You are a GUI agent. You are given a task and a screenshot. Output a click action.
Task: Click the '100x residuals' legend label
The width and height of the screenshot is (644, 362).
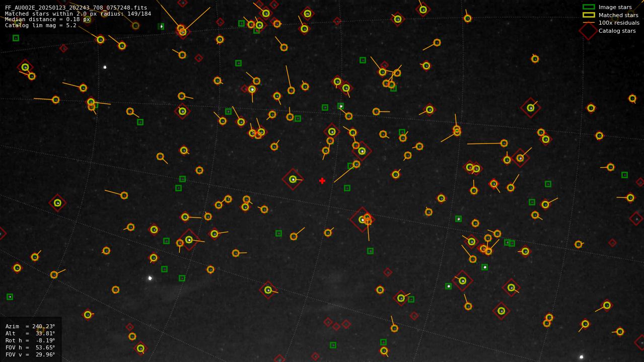tap(619, 23)
